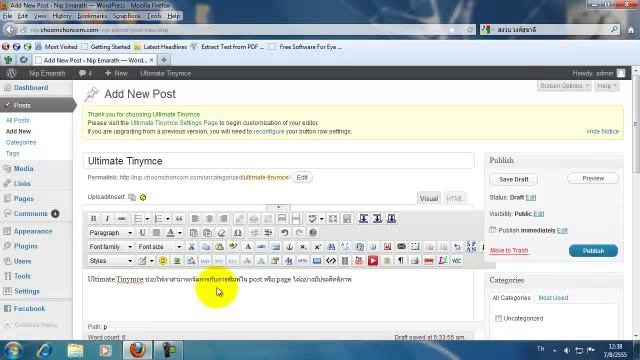This screenshot has width=640, height=360.
Task: Select text color A swatch
Action: coord(171,233)
